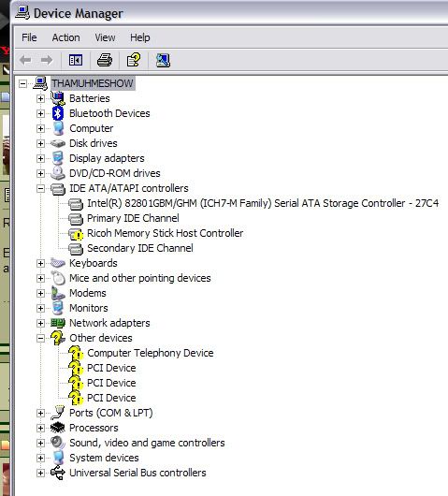Image resolution: width=448 pixels, height=496 pixels.
Task: Expand Universal Serial Bus controllers
Action: point(40,474)
